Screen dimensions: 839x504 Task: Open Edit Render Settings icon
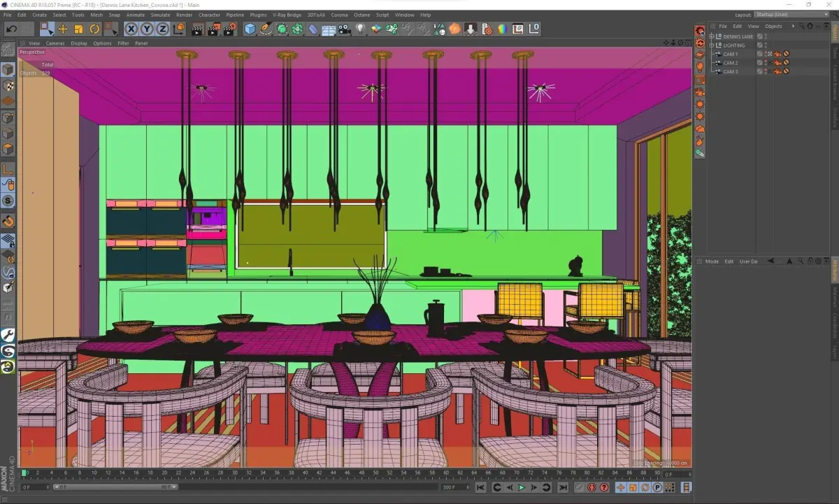tap(230, 29)
